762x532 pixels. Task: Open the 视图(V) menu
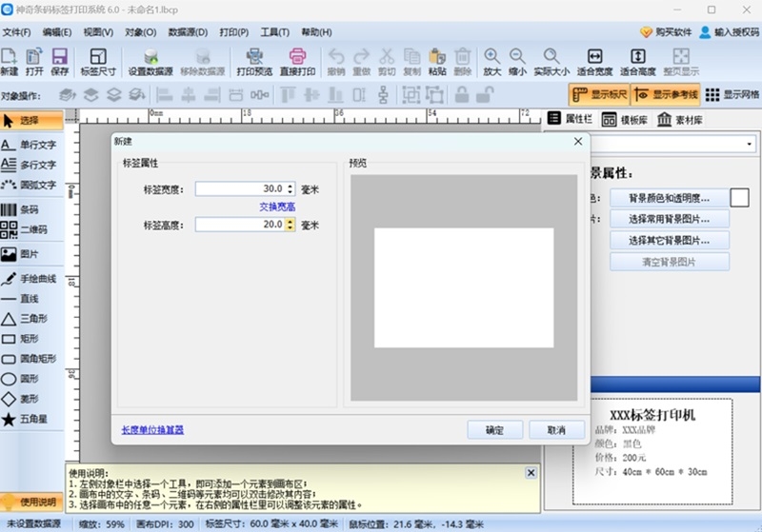98,32
